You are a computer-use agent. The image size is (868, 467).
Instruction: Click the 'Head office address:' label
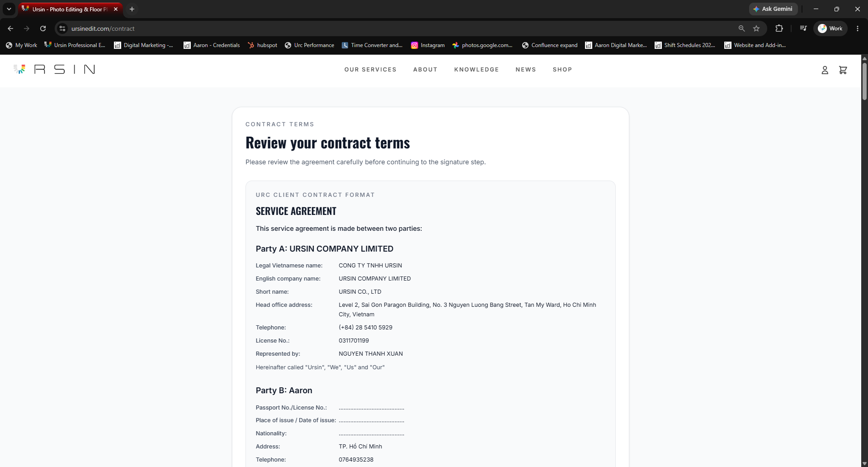pyautogui.click(x=284, y=305)
